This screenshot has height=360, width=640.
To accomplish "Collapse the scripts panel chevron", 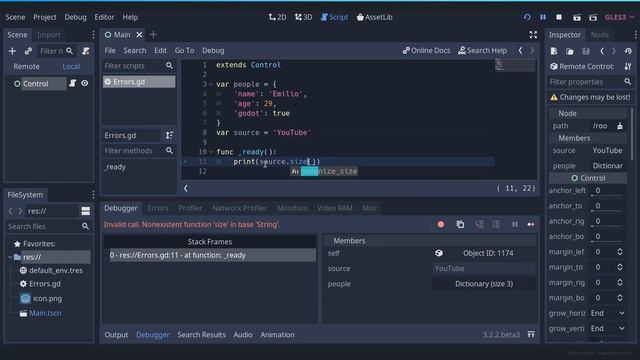I will click(186, 188).
